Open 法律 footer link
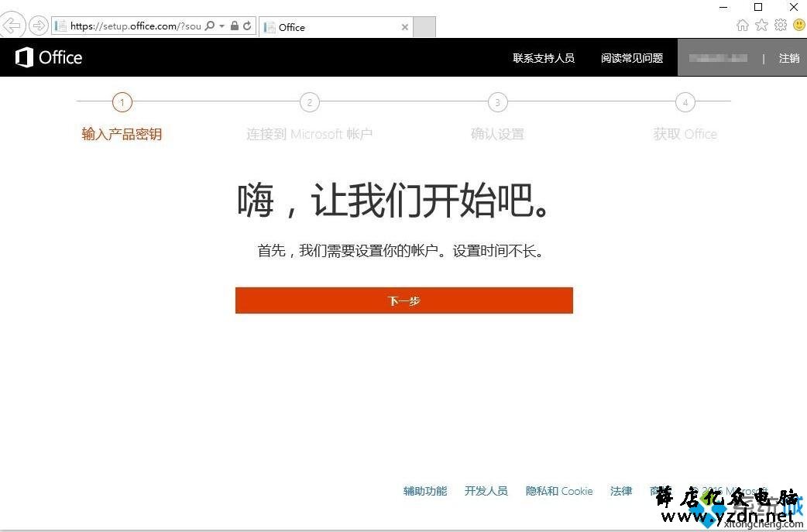 (x=621, y=491)
